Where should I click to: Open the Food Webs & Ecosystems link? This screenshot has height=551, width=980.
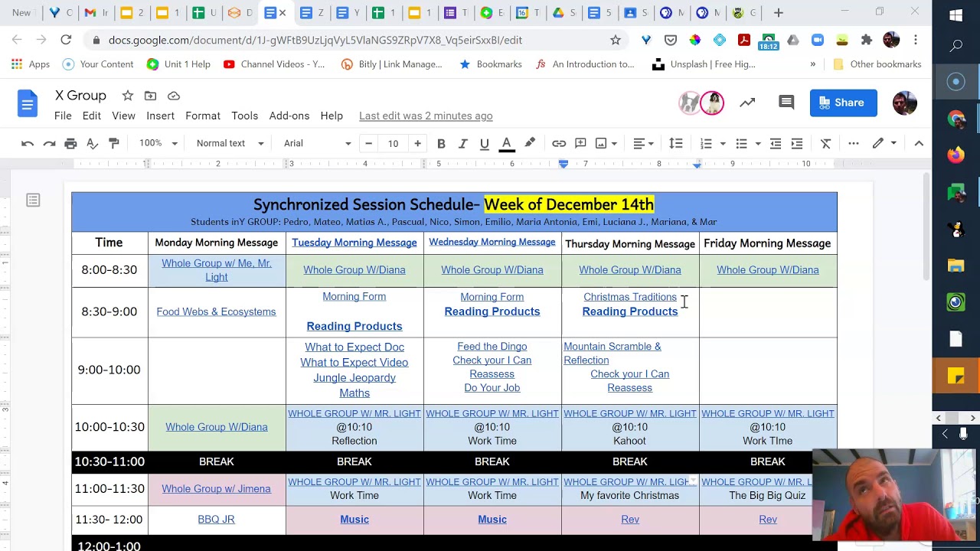(216, 311)
